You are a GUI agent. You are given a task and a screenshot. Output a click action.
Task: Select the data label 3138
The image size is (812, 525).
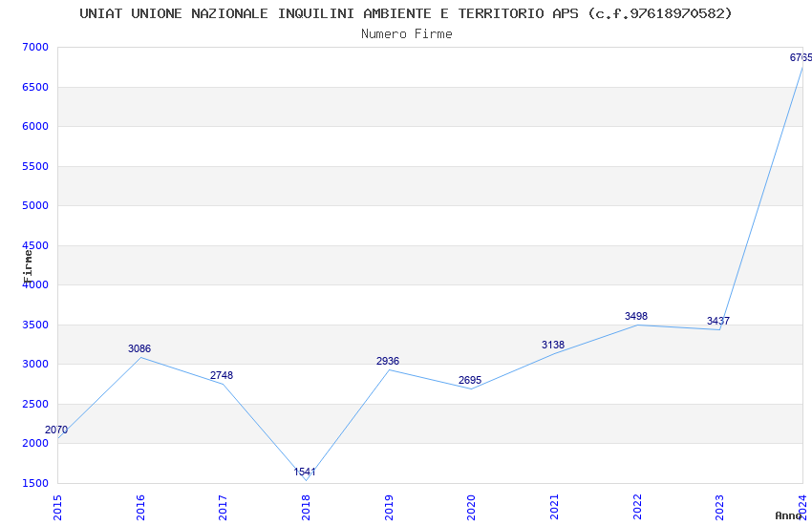pos(553,345)
